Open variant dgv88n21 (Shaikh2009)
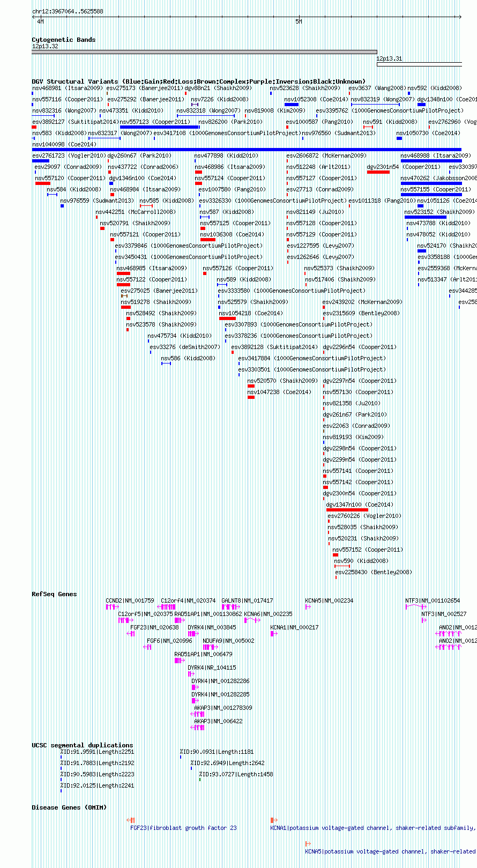477x868 pixels. coord(218,88)
